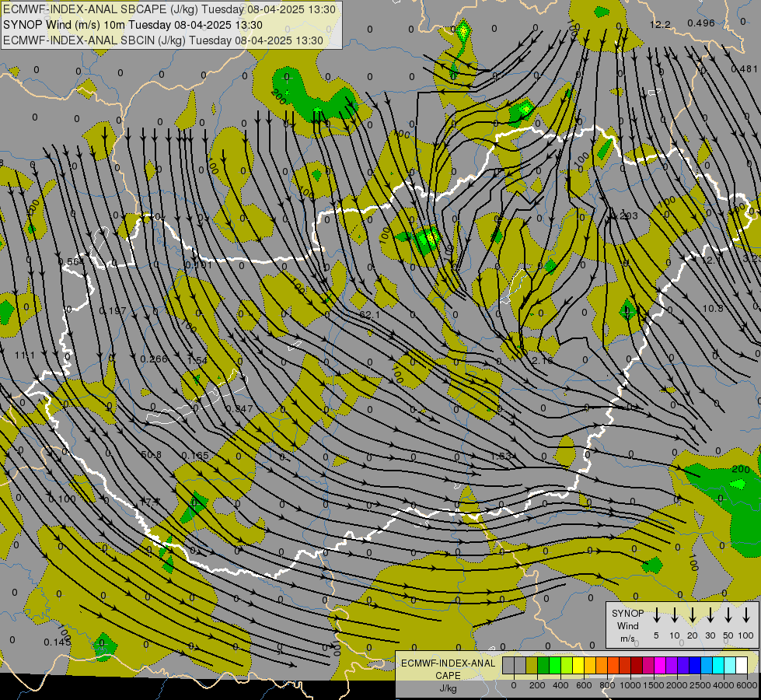The width and height of the screenshot is (761, 700).
Task: Select the white CAPE legend swatch
Action: [x=742, y=666]
